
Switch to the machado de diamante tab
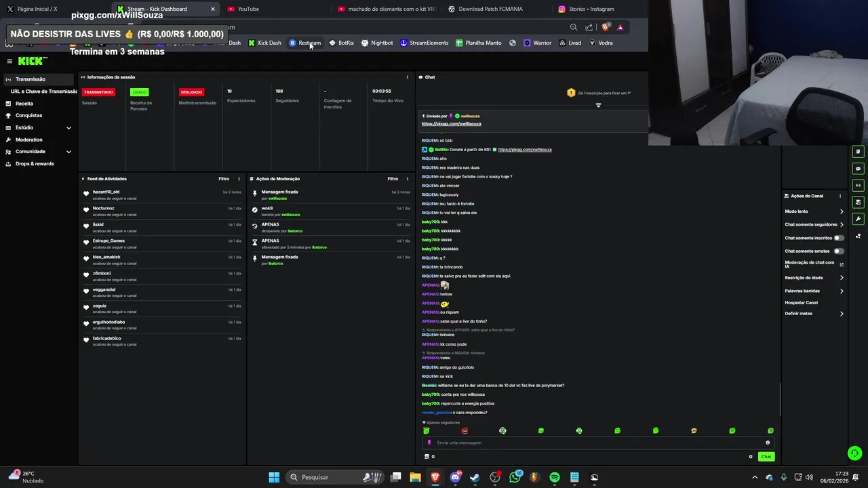pyautogui.click(x=387, y=9)
